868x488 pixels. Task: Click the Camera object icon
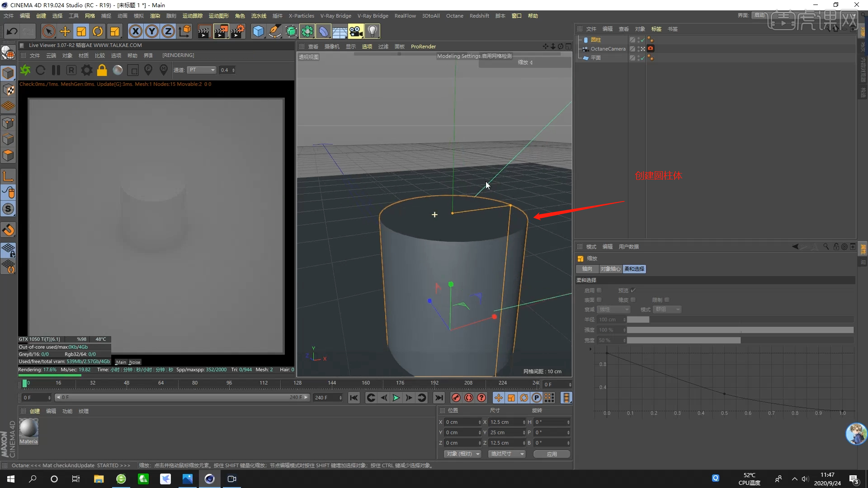tap(356, 31)
